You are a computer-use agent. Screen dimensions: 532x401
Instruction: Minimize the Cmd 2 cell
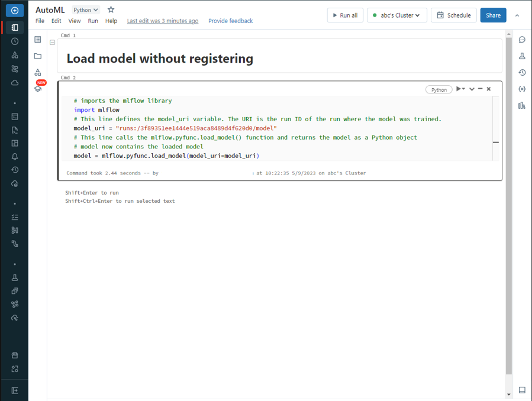click(480, 89)
